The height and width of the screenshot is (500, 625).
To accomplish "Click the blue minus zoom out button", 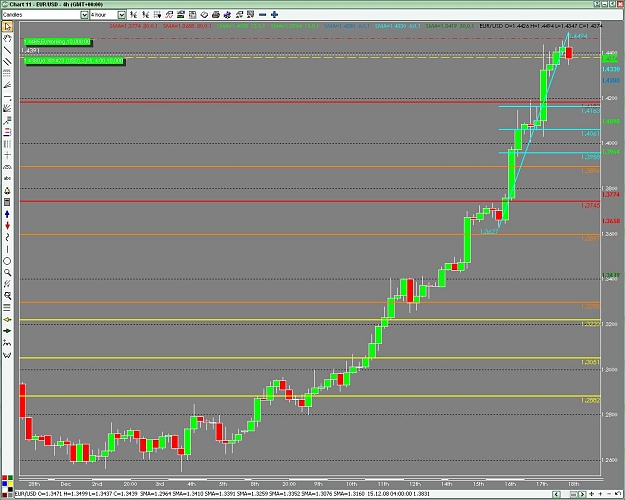I will coord(263,15).
